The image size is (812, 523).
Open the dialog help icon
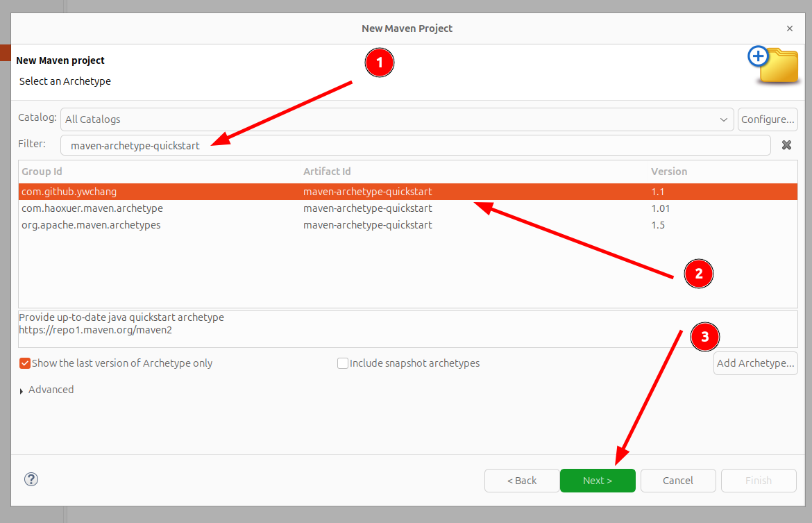point(31,479)
